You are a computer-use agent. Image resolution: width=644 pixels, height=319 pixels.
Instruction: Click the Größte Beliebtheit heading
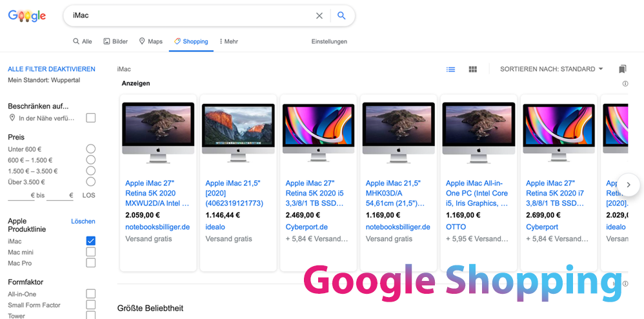point(150,308)
